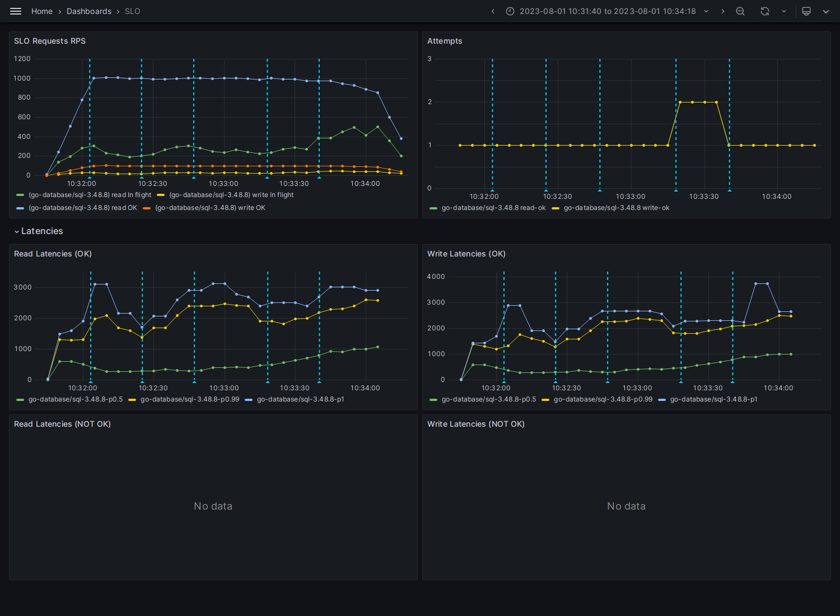Toggle read-ok series in Attempts legend

tap(493, 208)
